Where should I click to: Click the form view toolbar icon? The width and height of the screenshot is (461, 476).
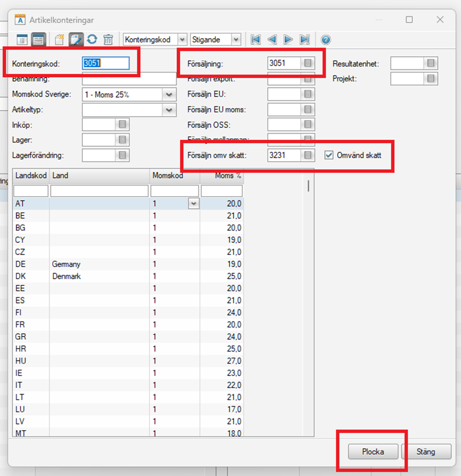(39, 40)
